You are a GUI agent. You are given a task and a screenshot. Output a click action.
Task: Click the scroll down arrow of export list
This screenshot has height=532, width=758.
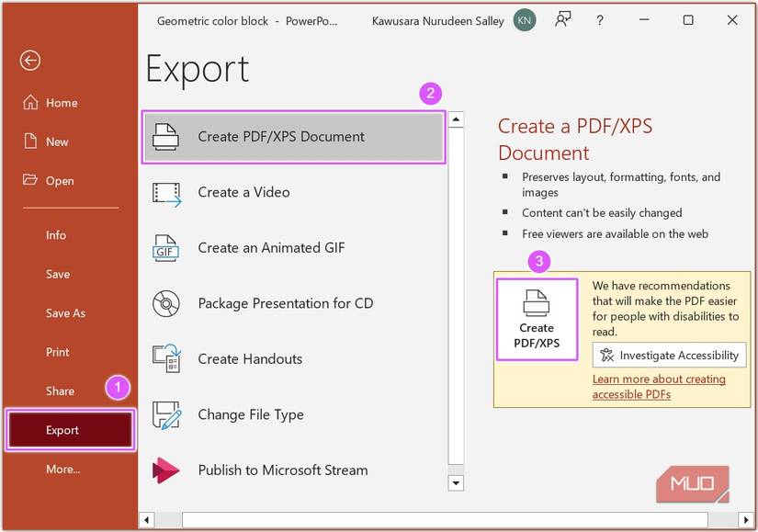pos(456,482)
